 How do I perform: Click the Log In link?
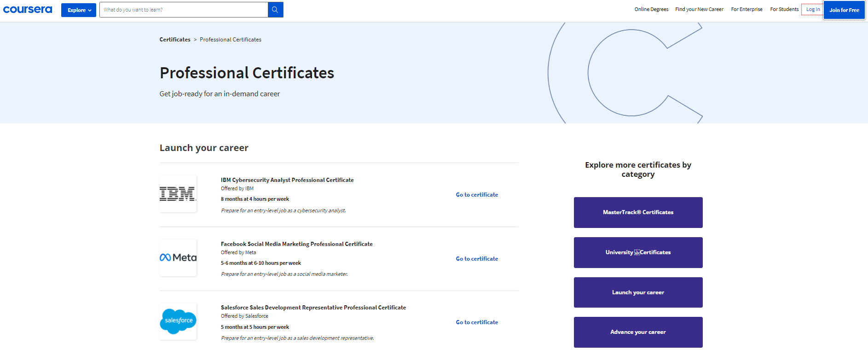click(813, 9)
